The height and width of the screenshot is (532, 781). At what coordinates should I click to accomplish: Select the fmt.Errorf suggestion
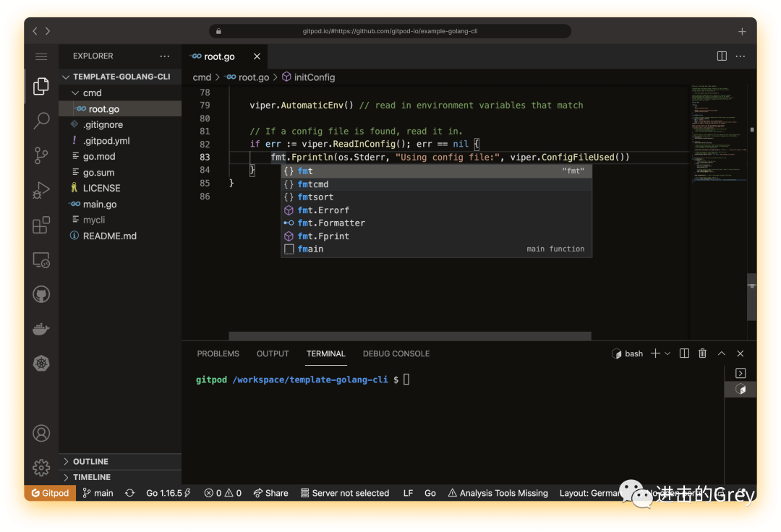pyautogui.click(x=437, y=210)
